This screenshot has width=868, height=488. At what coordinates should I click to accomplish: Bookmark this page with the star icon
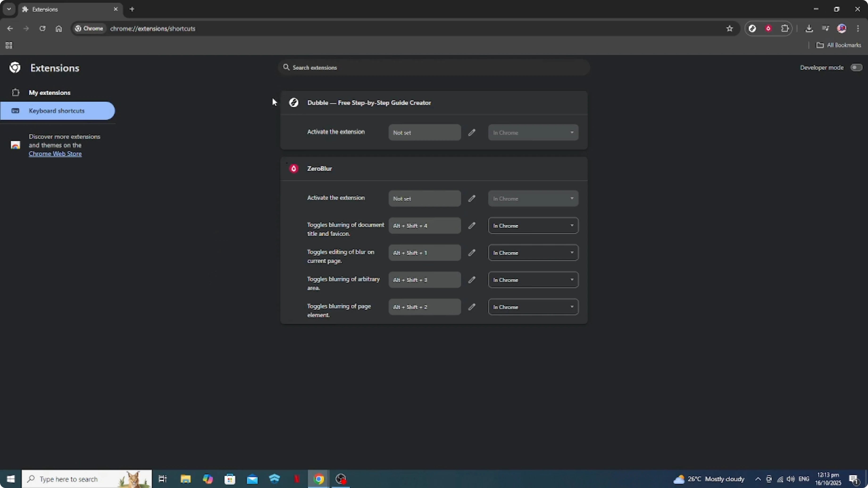coord(730,28)
